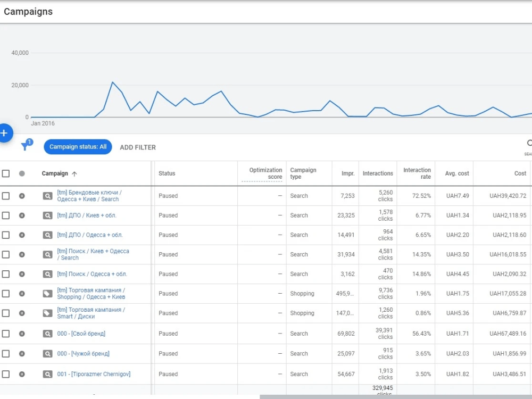Viewport: 532px width, 399px height.
Task: Check the box for Поиск / Одесса + обл. campaign
Action: 6,274
